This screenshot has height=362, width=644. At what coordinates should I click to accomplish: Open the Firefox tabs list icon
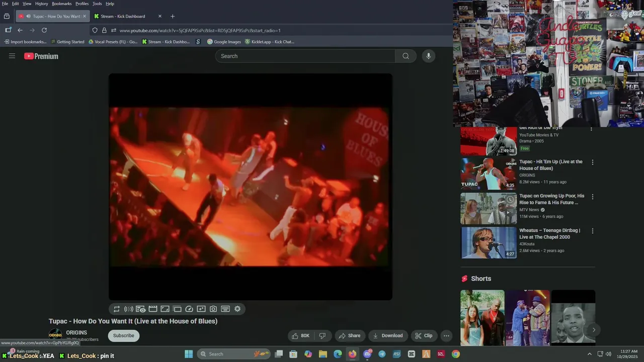tap(7, 16)
